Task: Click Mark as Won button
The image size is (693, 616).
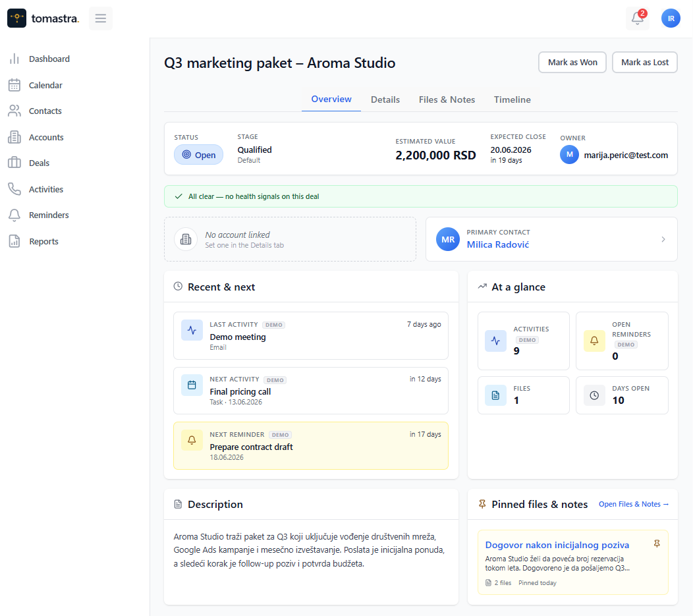Action: coord(572,63)
